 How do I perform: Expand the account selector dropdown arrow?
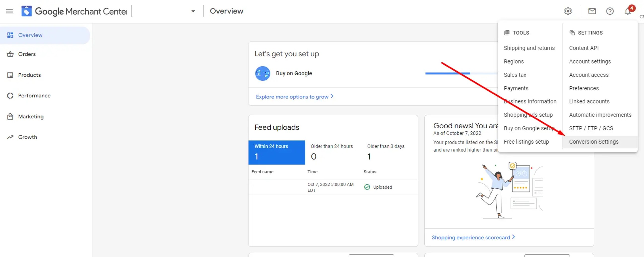click(193, 11)
